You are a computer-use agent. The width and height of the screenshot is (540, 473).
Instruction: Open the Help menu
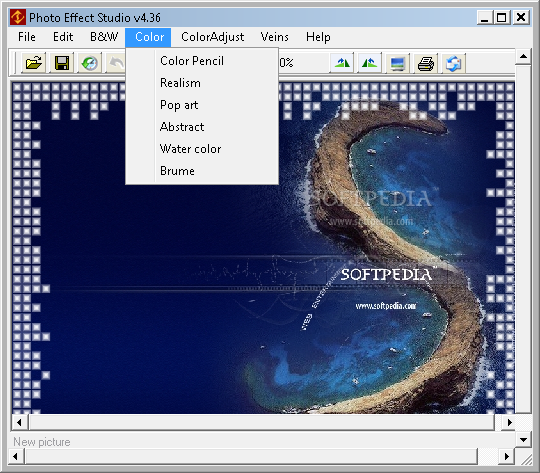click(x=318, y=37)
